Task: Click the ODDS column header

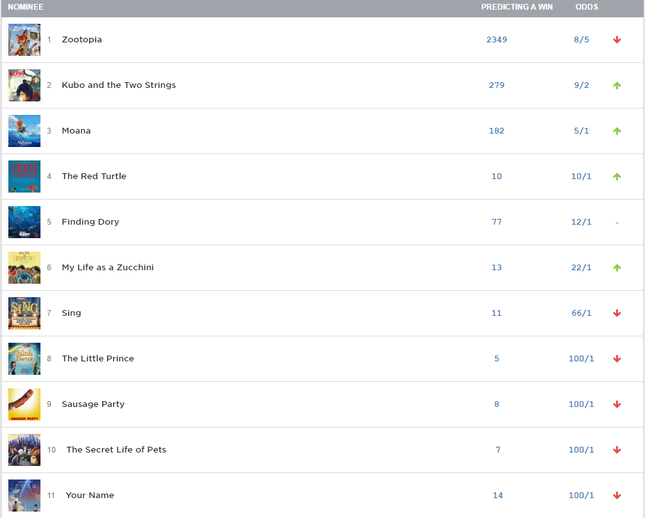Action: click(x=587, y=7)
